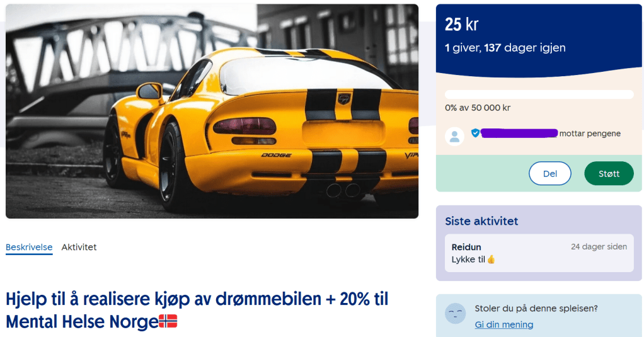Image resolution: width=644 pixels, height=337 pixels.
Task: Click the blue verified shield badge
Action: point(475,133)
